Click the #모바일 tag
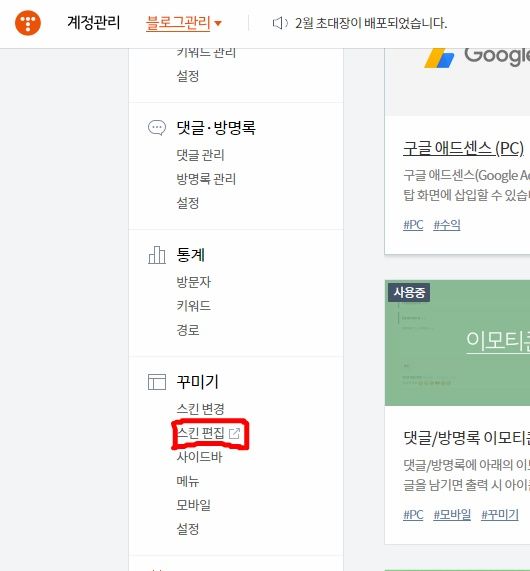530x571 pixels. click(452, 515)
